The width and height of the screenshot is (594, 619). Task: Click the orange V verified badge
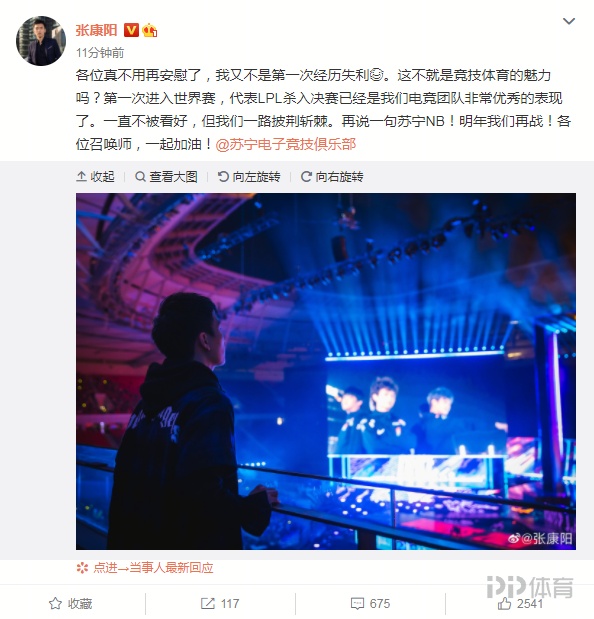[x=131, y=30]
